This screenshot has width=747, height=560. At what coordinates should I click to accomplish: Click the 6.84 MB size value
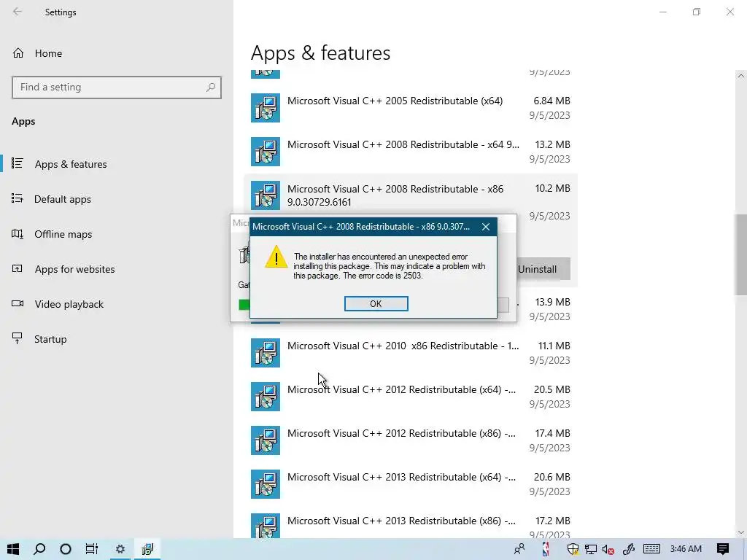click(551, 101)
